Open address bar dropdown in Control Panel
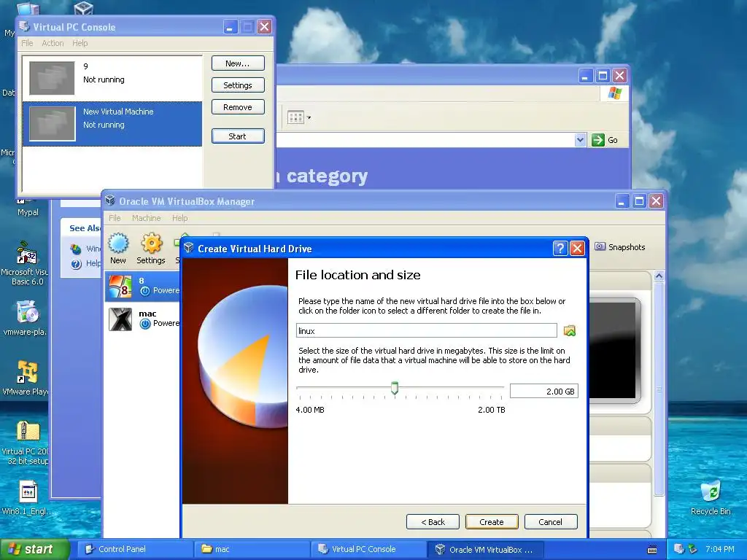The height and width of the screenshot is (560, 747). coord(580,140)
